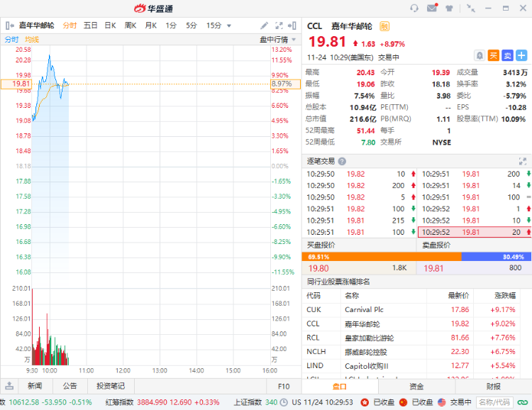Click the price alert bell icon
Screen dimensions: 532x410
pos(480,55)
